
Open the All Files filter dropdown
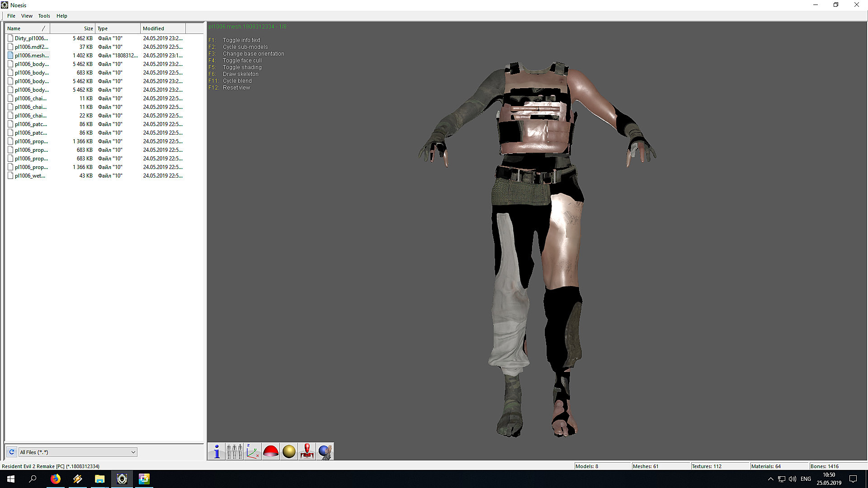pyautogui.click(x=78, y=452)
